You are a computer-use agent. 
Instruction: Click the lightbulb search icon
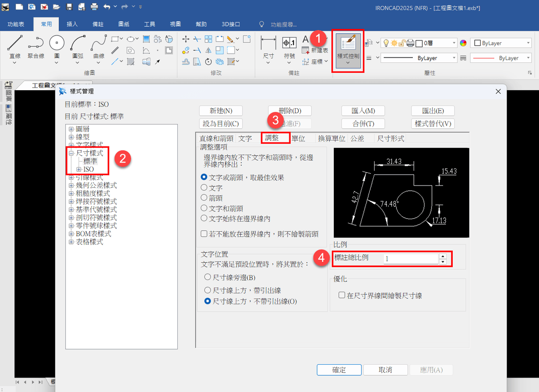(262, 24)
